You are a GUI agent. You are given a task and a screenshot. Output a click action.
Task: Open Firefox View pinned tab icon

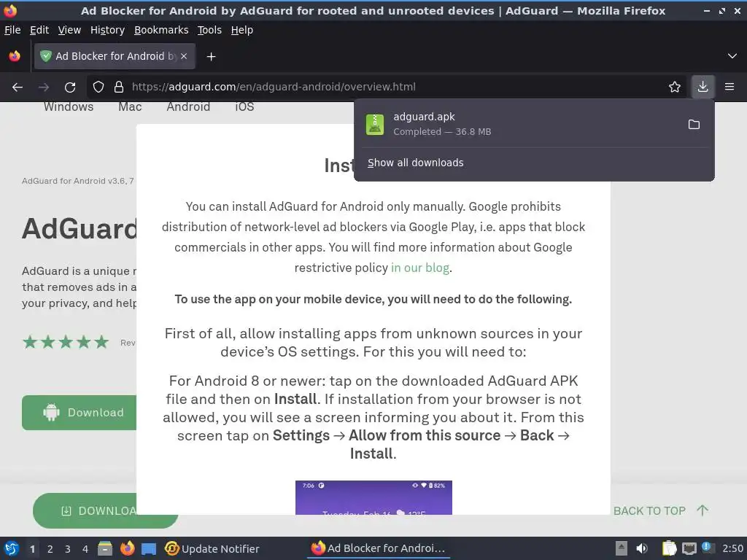15,56
